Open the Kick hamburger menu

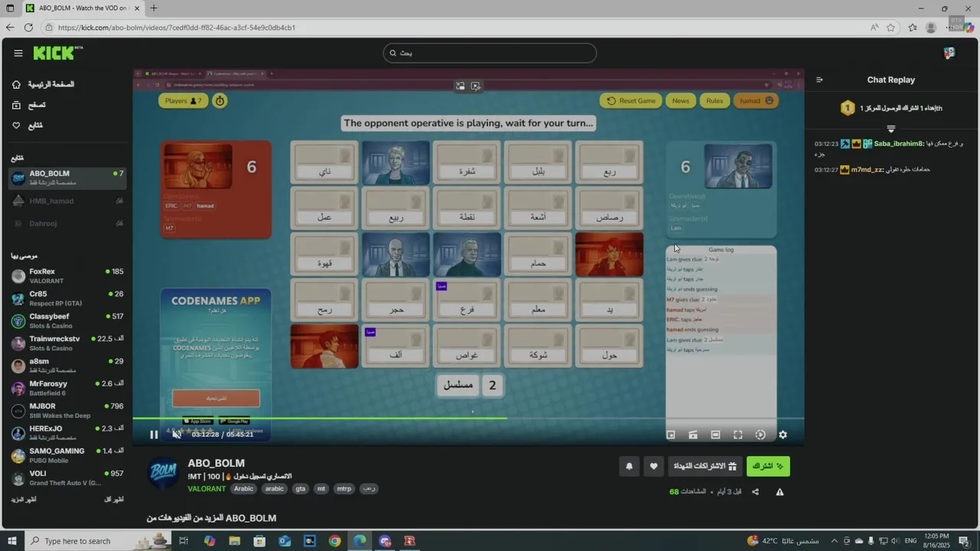[18, 53]
